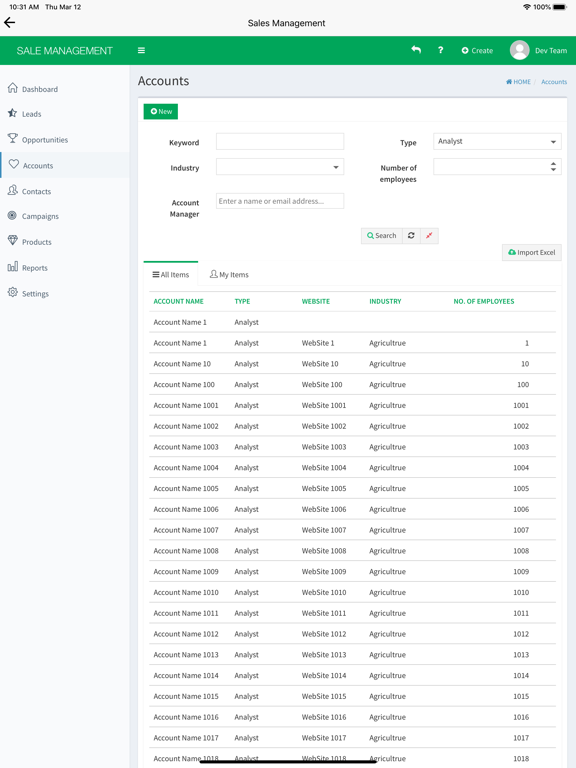Toggle the hamburger sidebar menu icon
Screen dimensions: 576x768
point(141,50)
